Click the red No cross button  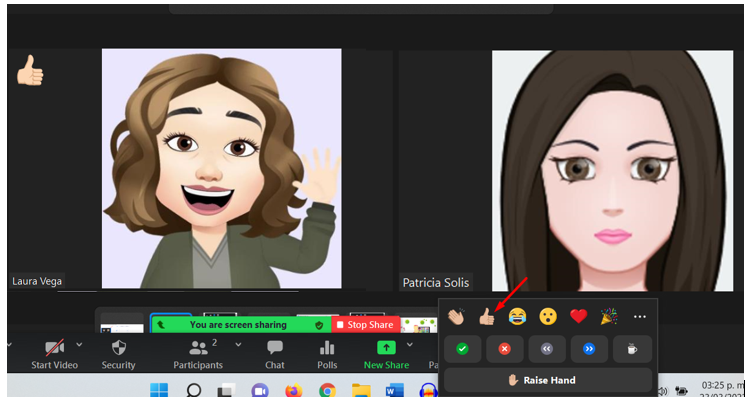click(x=505, y=349)
